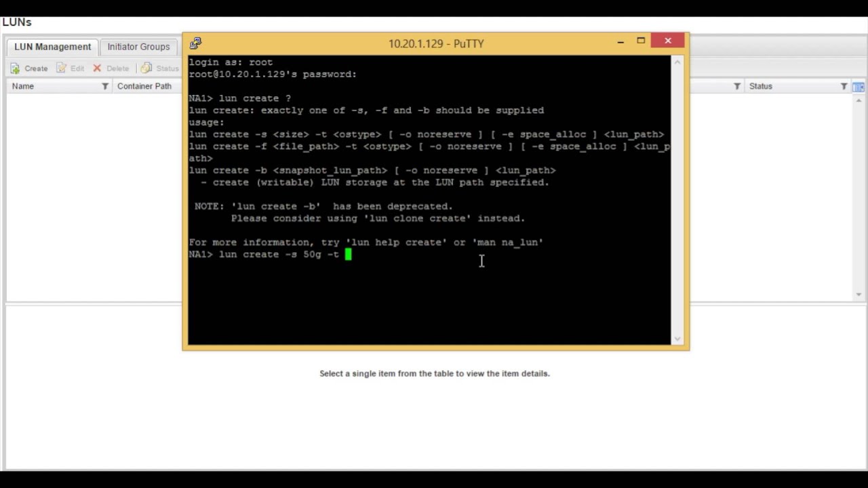Image resolution: width=868 pixels, height=488 pixels.
Task: Click 'Select a single item' message
Action: (x=435, y=373)
